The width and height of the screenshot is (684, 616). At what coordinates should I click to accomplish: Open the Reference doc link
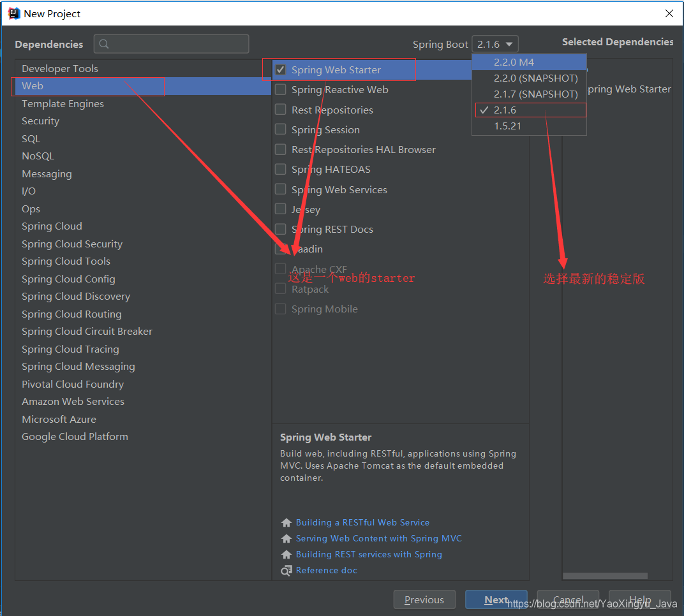[326, 570]
